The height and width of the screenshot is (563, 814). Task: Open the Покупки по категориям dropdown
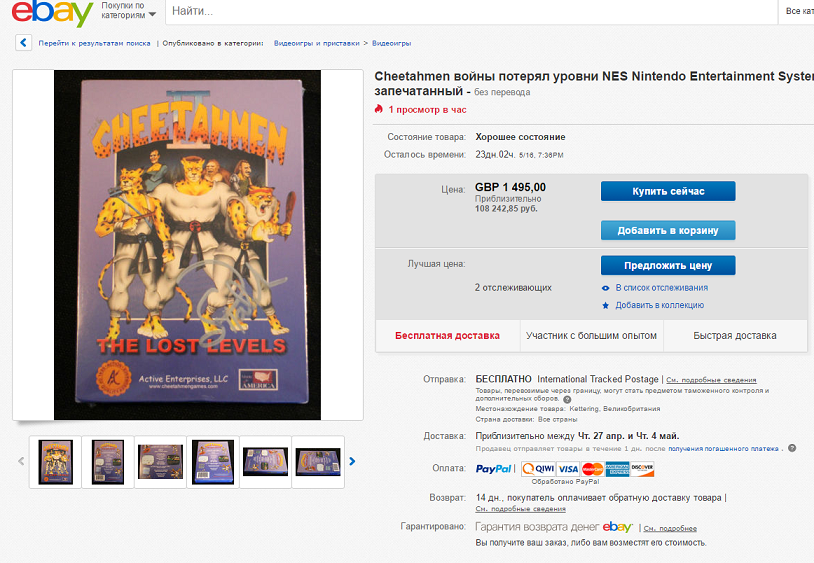point(128,10)
